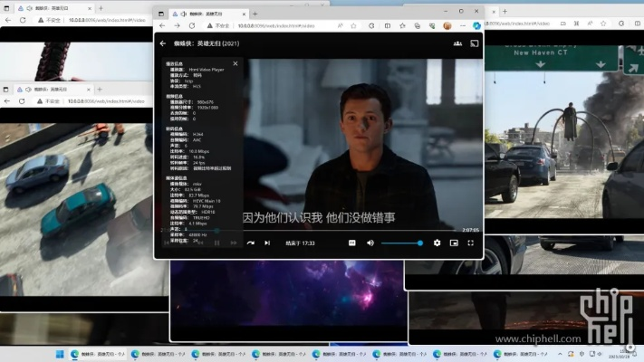Enter fullscreen playback

coord(471,243)
